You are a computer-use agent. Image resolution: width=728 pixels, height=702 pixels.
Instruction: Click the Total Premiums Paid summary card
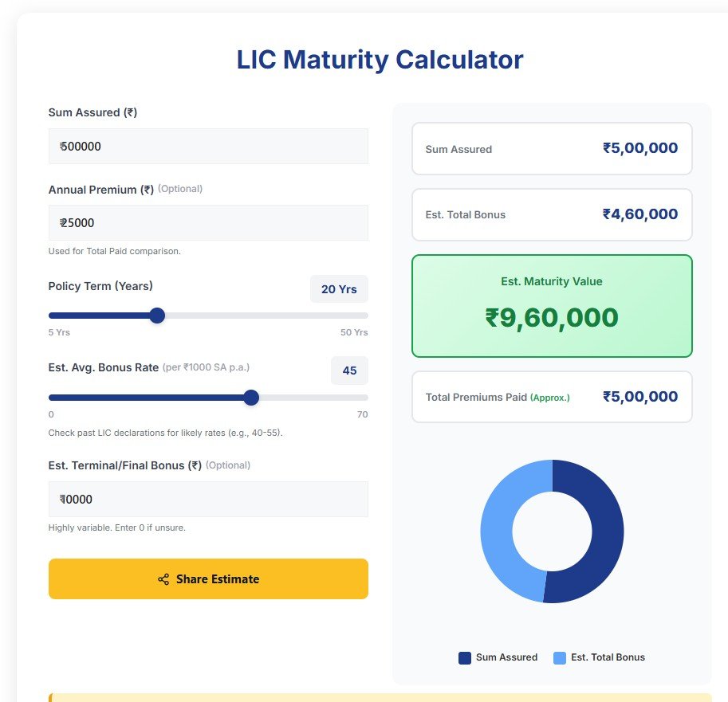552,397
